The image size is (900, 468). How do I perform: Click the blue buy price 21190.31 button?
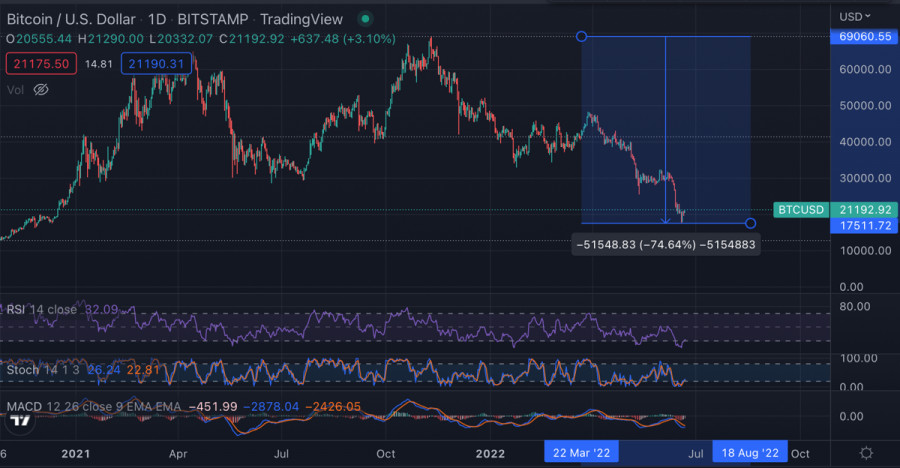[156, 64]
